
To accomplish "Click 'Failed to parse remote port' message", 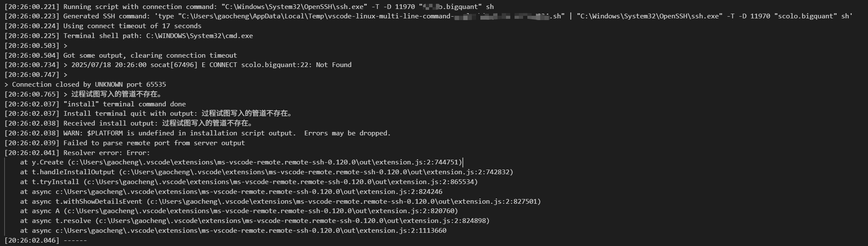I will point(154,143).
